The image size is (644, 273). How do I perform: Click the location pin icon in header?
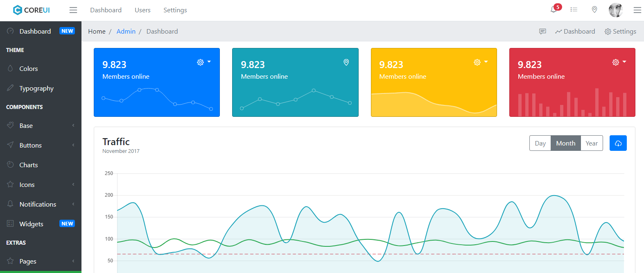(594, 10)
